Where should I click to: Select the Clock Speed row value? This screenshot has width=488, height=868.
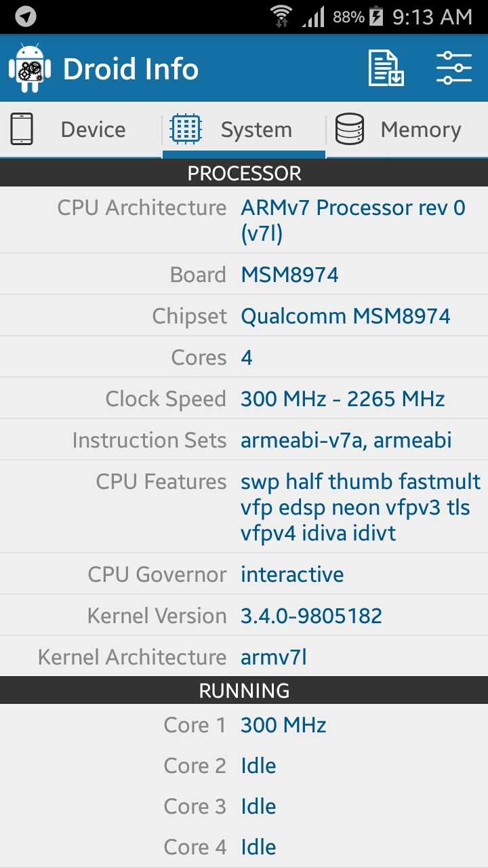click(342, 399)
